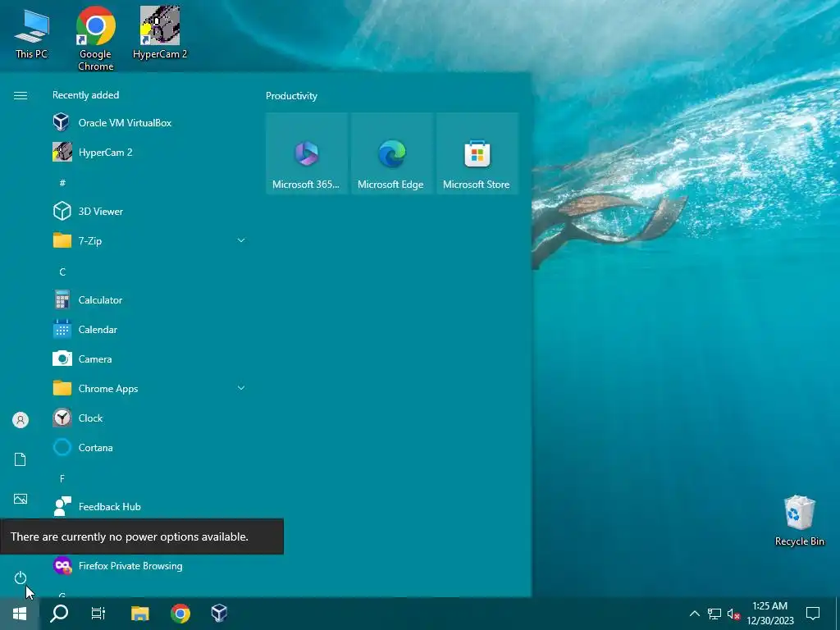
Task: Open Calendar app
Action: [149, 330]
